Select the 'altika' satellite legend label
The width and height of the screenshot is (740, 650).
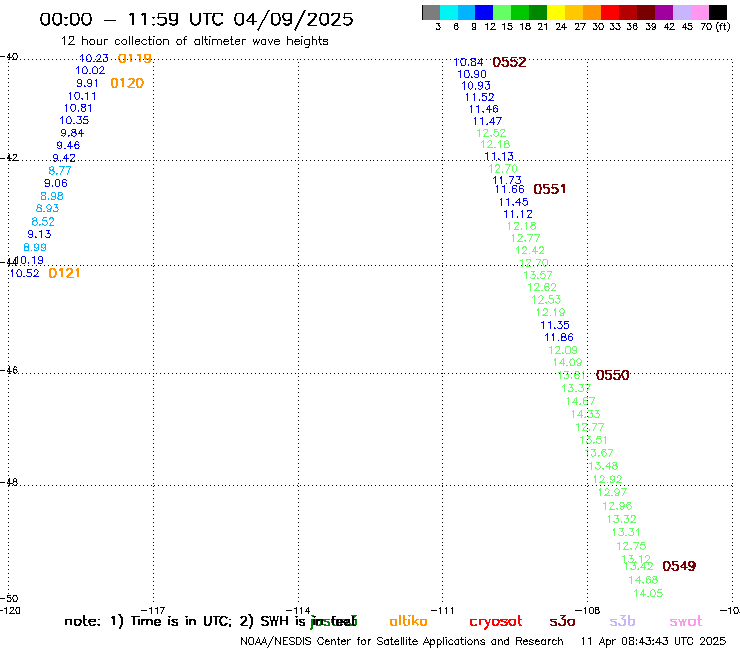click(x=408, y=621)
